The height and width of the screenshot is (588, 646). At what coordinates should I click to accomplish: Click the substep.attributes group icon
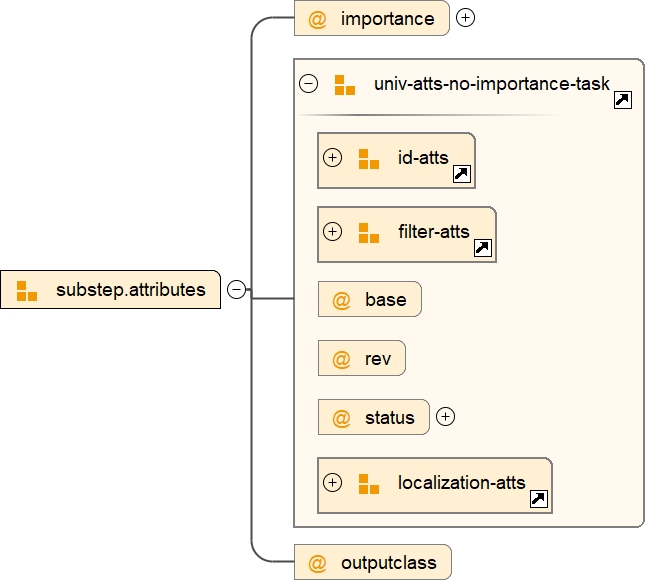[x=27, y=291]
